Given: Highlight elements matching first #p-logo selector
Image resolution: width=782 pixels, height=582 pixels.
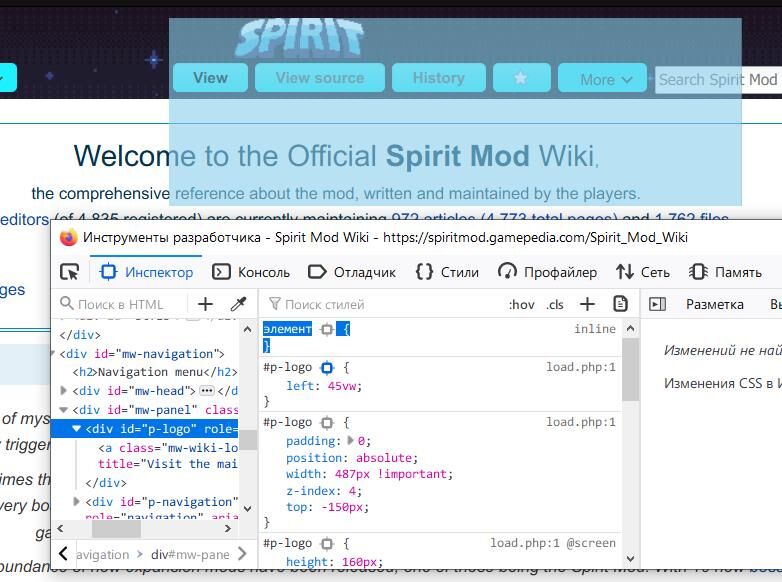Looking at the screenshot, I should [327, 368].
